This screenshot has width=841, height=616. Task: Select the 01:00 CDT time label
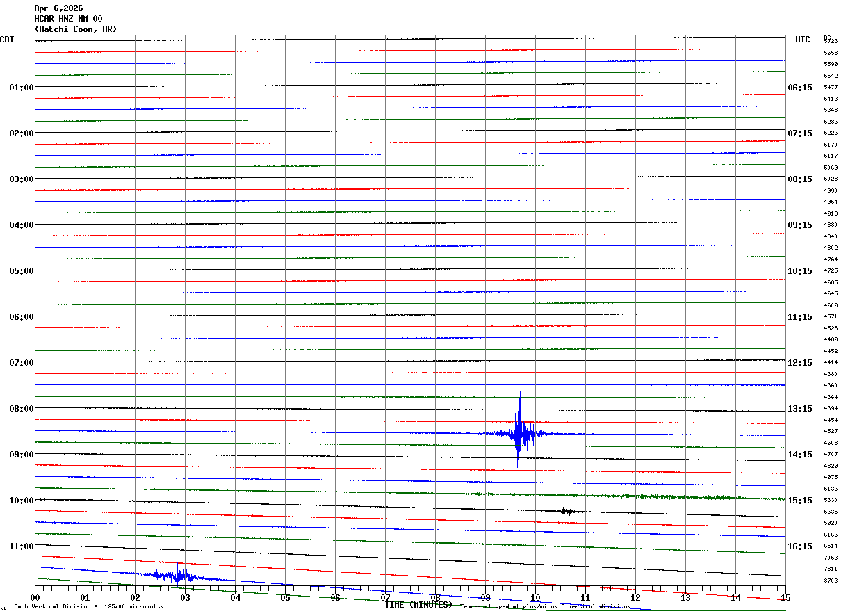click(x=22, y=88)
